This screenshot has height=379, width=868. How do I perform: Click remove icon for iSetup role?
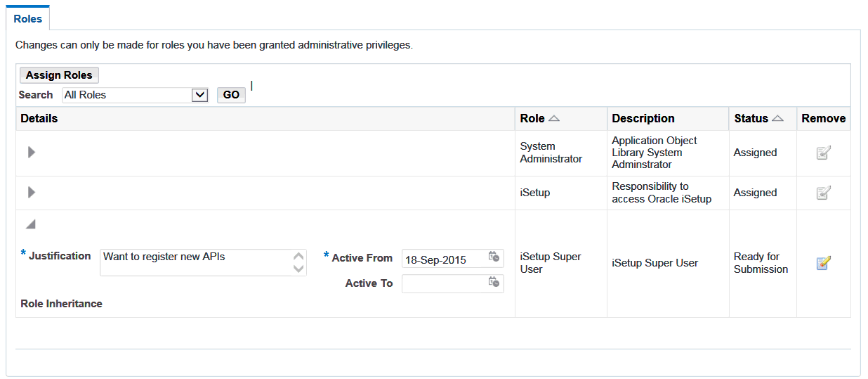coord(824,193)
